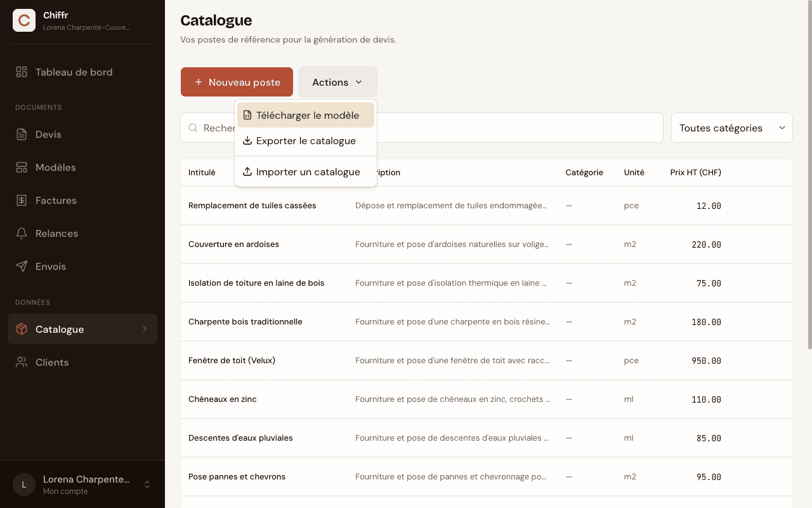Click unit ml in Chéneaux en zinc row
812x508 pixels.
(629, 399)
